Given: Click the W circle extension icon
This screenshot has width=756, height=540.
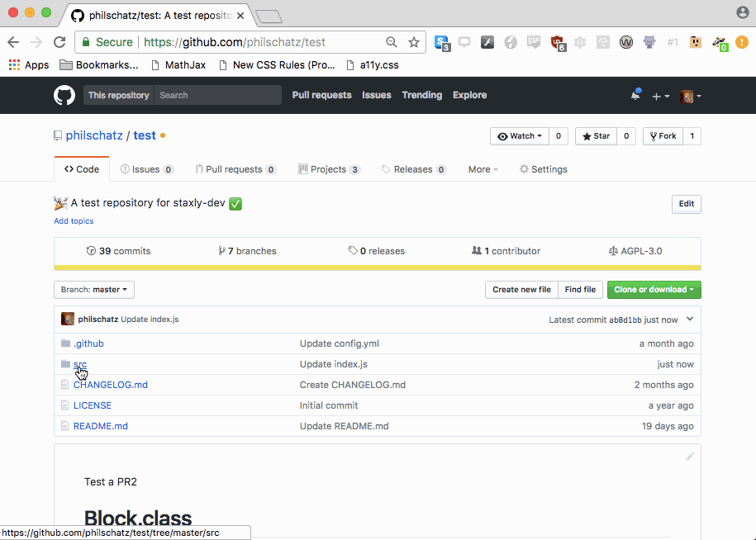Looking at the screenshot, I should tap(625, 42).
